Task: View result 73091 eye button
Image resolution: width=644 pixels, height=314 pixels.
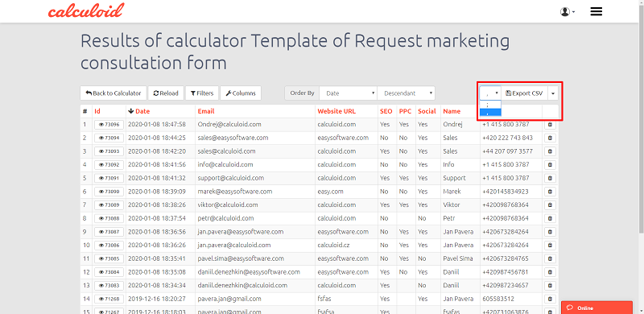Action: [x=109, y=179]
